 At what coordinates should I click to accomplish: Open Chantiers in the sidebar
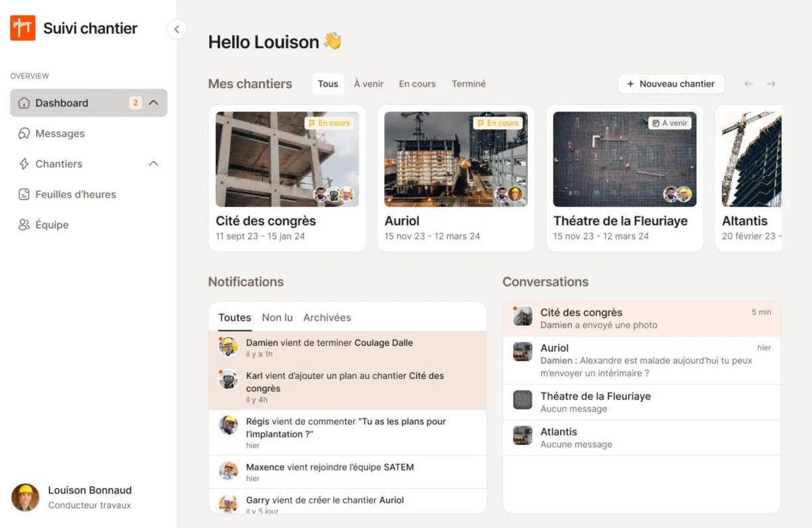[x=89, y=164]
